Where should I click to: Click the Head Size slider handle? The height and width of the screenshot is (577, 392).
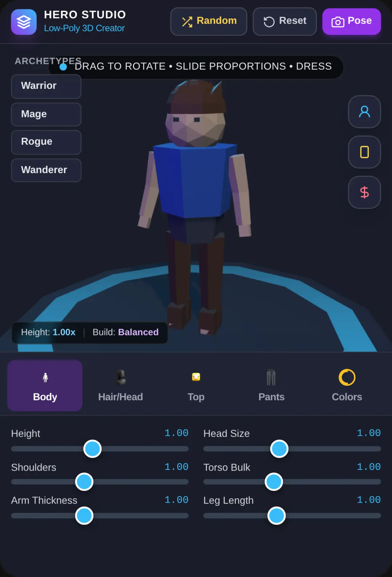point(279,449)
